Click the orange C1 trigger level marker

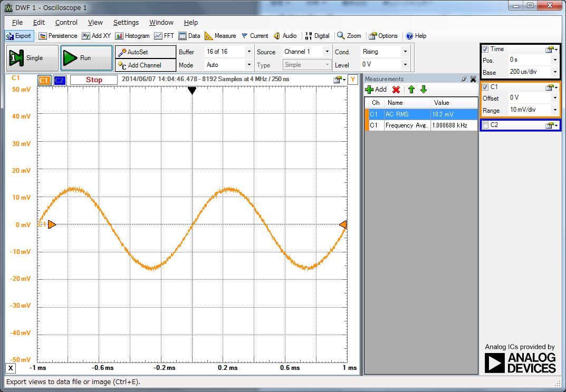(343, 225)
